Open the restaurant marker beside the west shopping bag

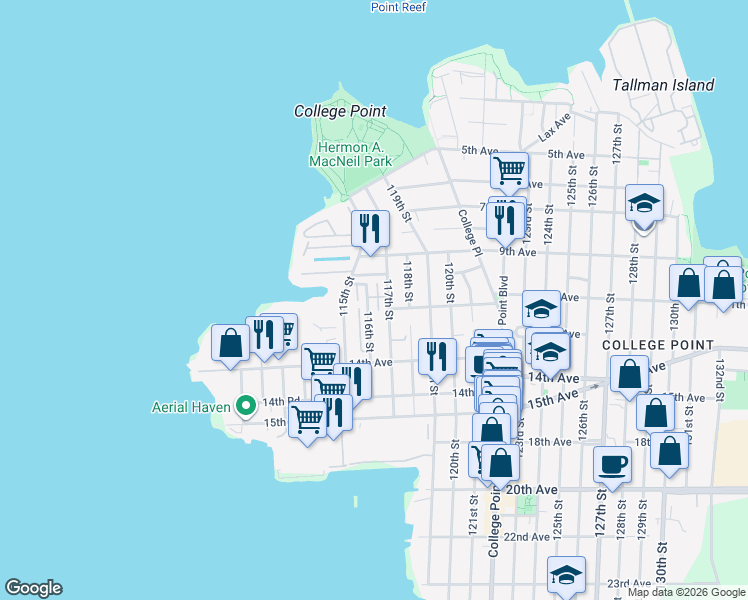click(x=264, y=336)
